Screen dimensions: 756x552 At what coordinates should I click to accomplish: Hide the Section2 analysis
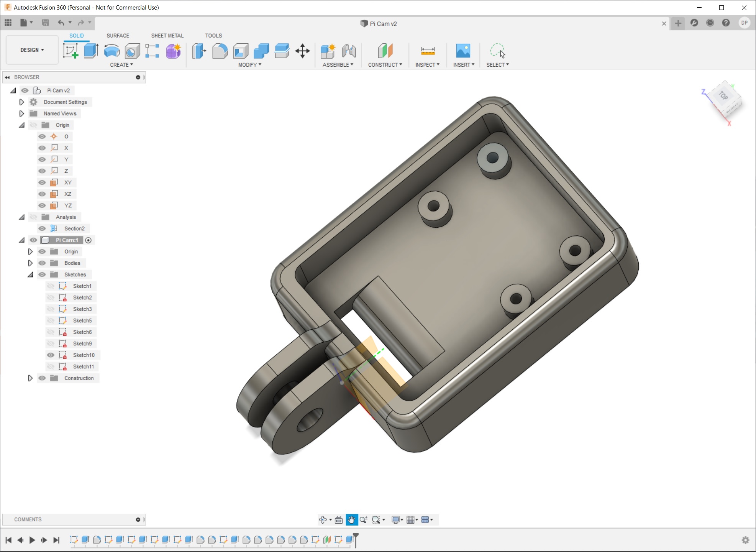(x=42, y=228)
